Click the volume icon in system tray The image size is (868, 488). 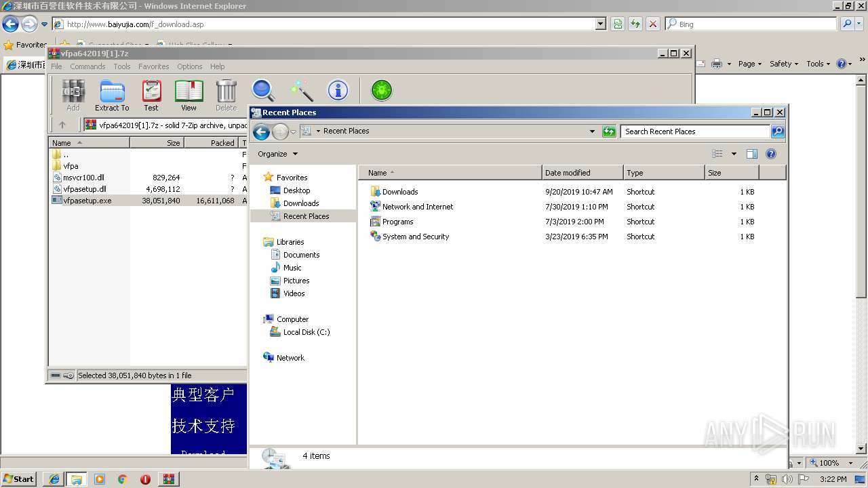pos(787,479)
